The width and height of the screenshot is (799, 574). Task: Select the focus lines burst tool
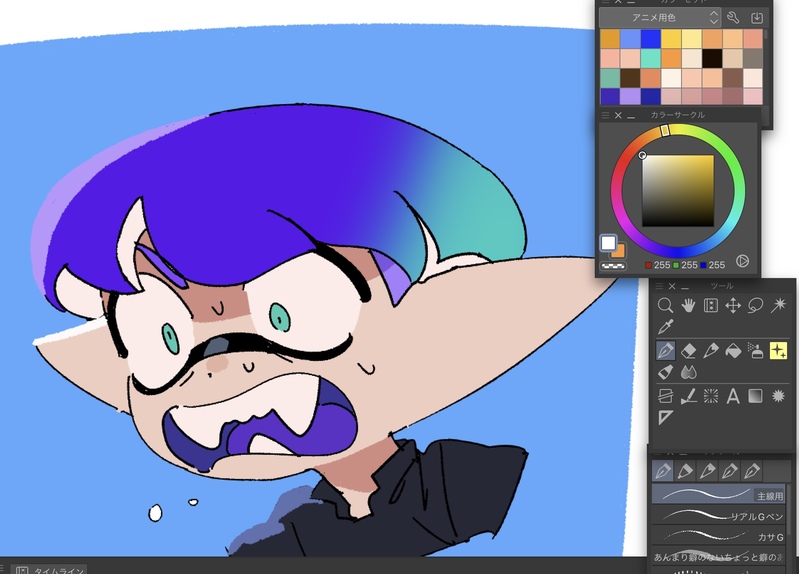(710, 396)
